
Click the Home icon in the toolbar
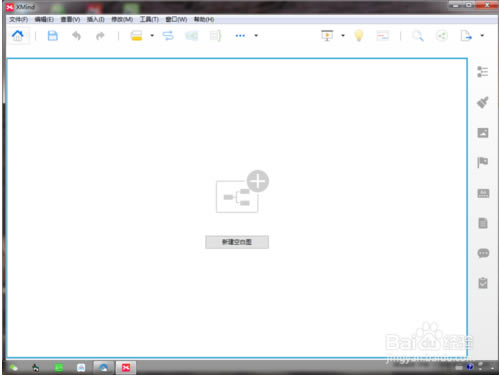18,35
